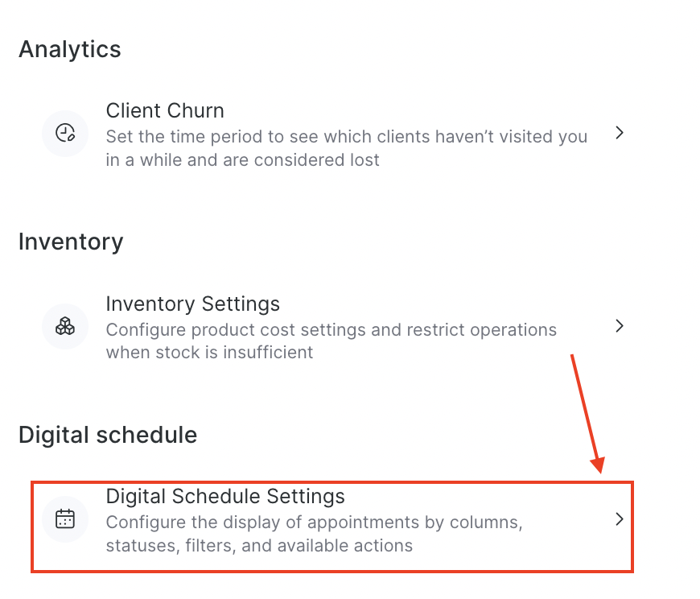
Task: Open Inventory Settings via right chevron
Action: [620, 326]
